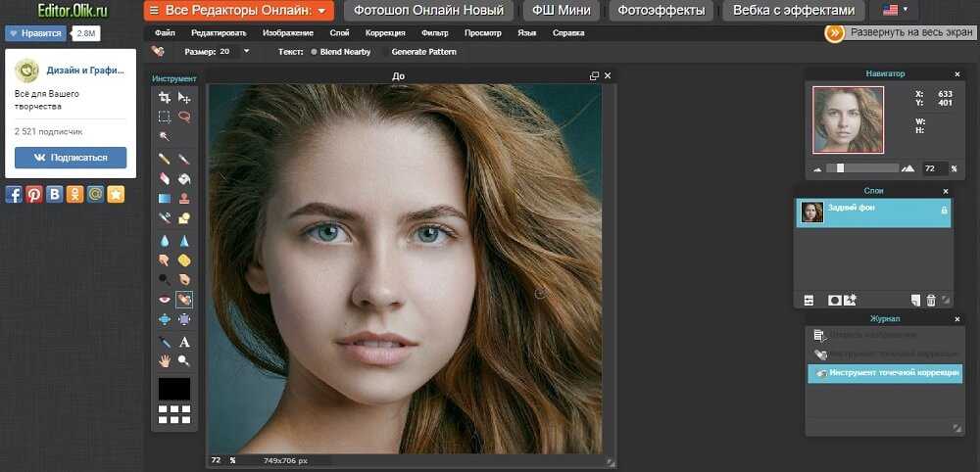Select the Hand tool
The image size is (980, 472).
coord(165,360)
